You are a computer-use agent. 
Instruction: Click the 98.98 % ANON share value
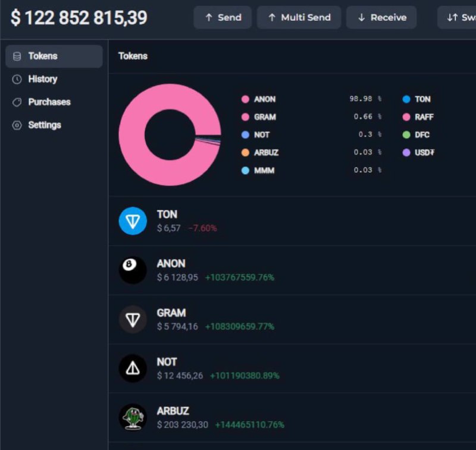coord(365,99)
